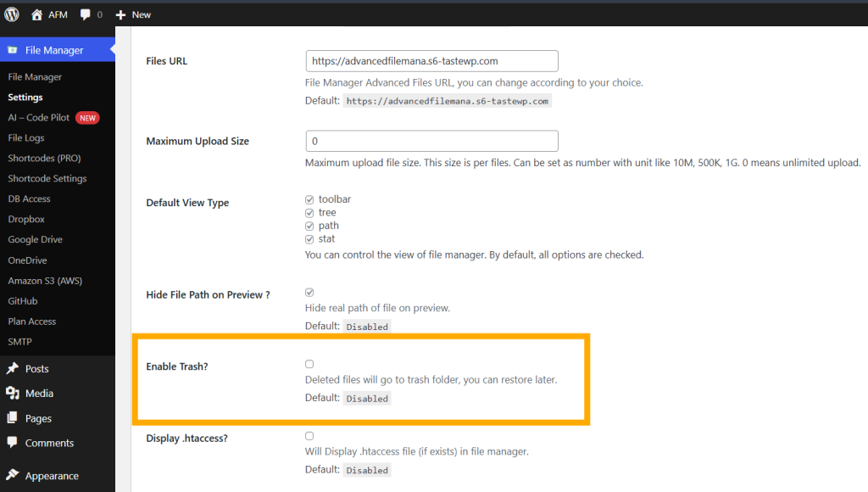Click inside the Files URL field

[x=431, y=60]
